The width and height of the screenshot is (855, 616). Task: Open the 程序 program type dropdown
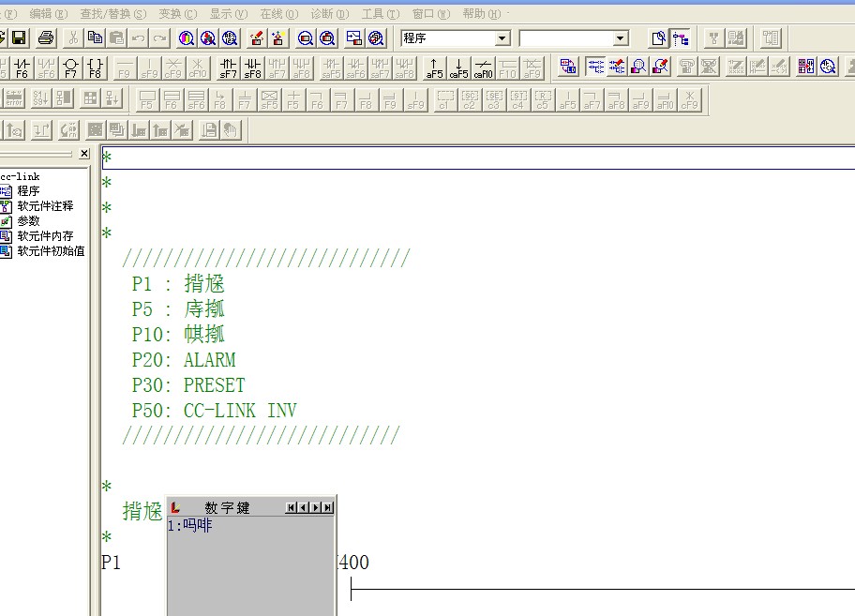point(502,38)
